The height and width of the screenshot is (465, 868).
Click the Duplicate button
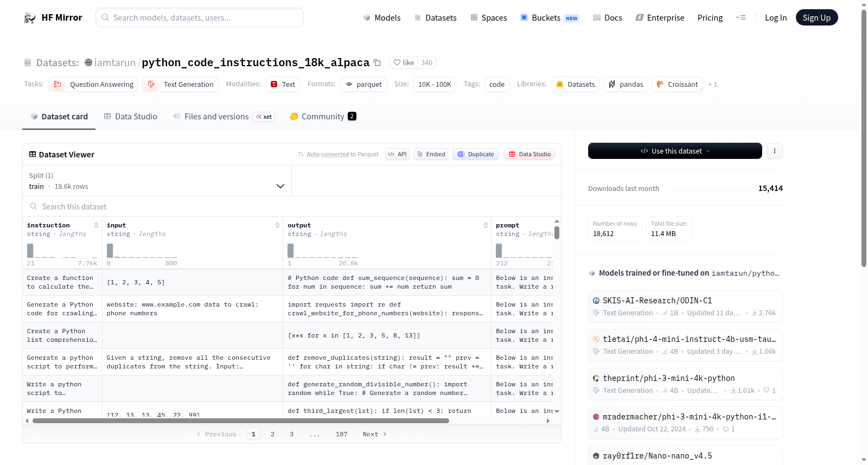[x=476, y=154]
